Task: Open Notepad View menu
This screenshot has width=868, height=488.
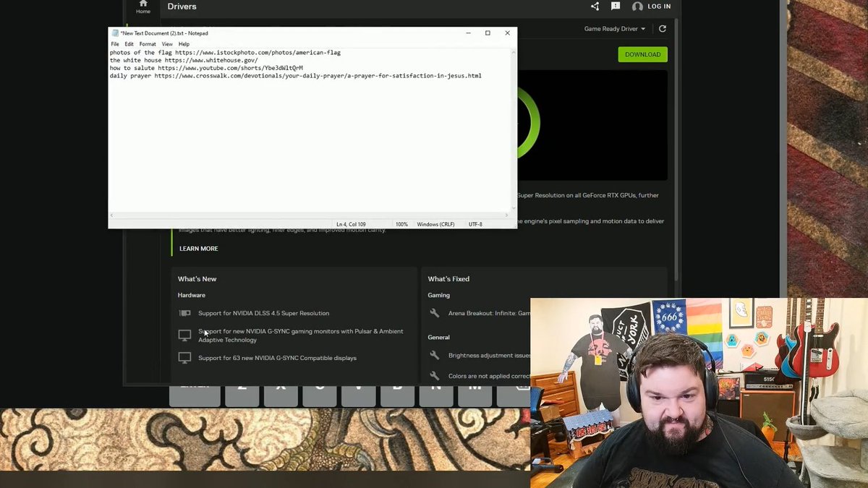Action: click(x=167, y=44)
